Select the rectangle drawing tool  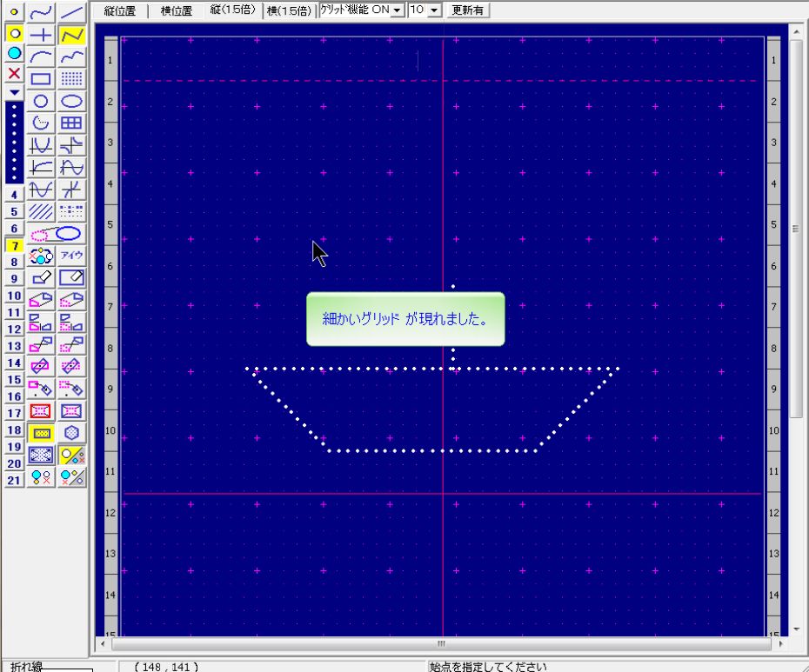(41, 79)
